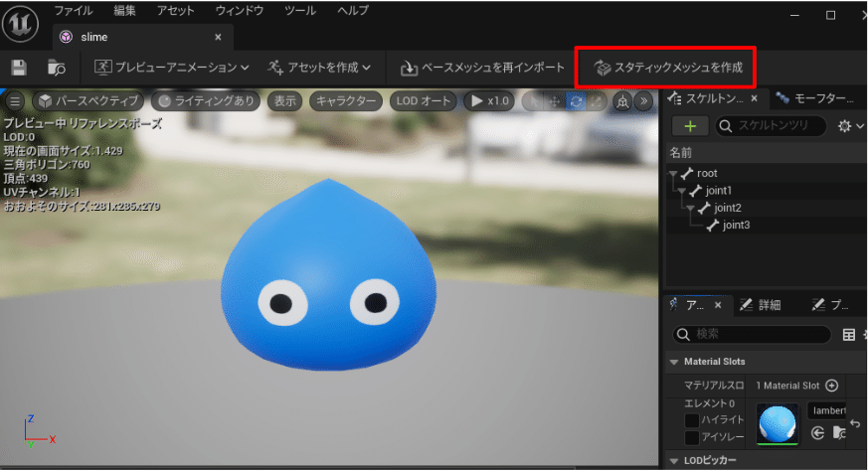868x472 pixels.
Task: Open the ライティングあり lighting mode dropdown
Action: (x=206, y=101)
